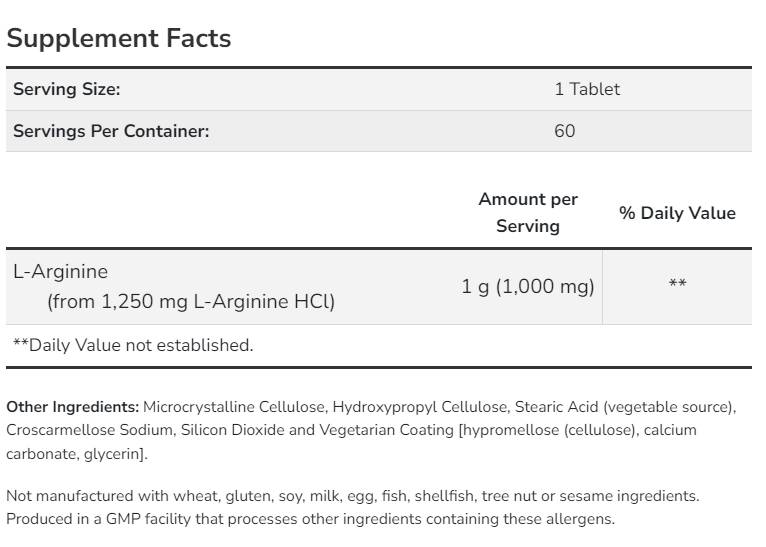Click the % Daily Value column header
The image size is (766, 547).
coord(677,213)
